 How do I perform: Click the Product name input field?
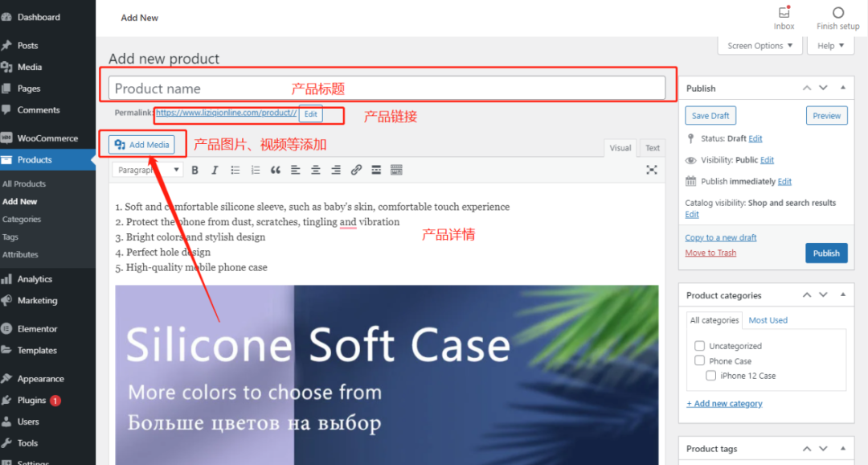tap(387, 88)
